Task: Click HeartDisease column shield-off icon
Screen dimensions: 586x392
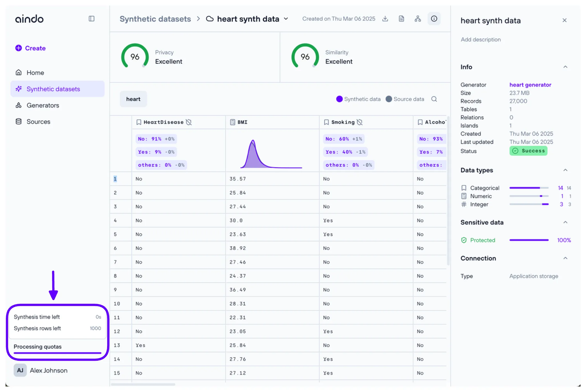Action: click(x=189, y=122)
